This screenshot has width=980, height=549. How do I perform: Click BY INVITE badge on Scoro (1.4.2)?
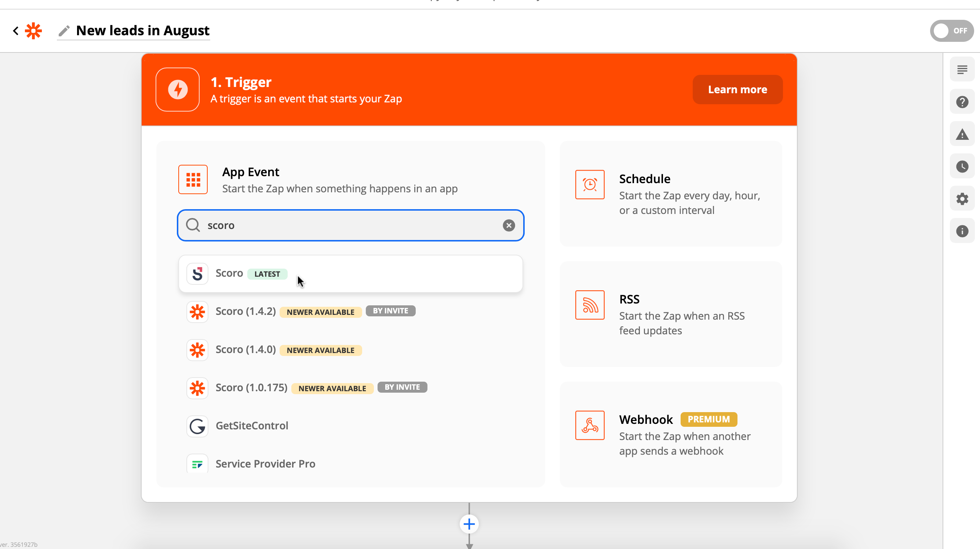390,311
